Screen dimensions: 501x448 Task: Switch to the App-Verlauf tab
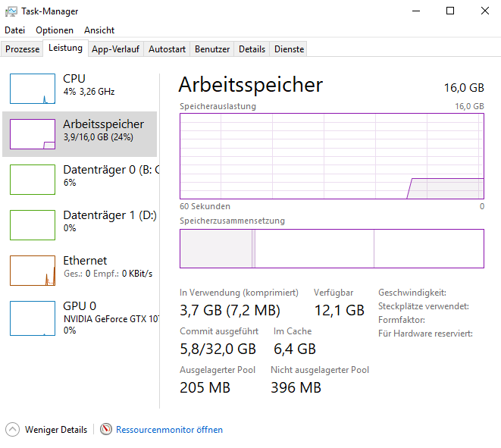point(115,49)
